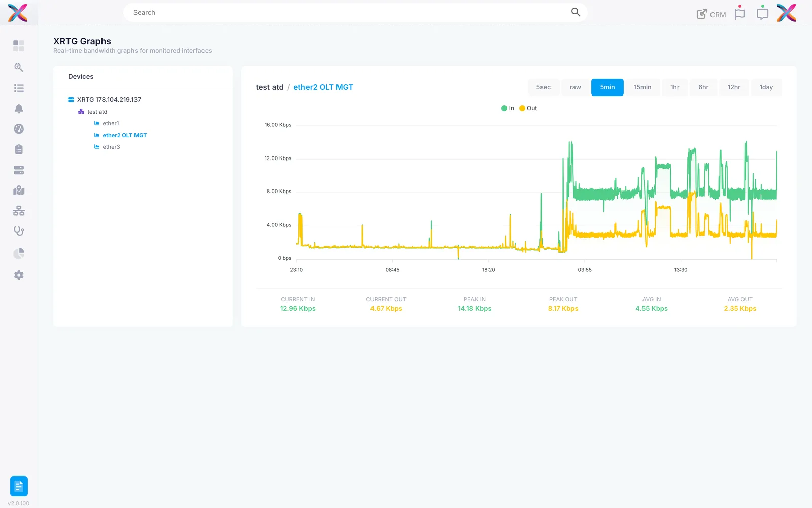This screenshot has width=812, height=508.
Task: Open the dashboard grid icon in sidebar
Action: [x=19, y=46]
